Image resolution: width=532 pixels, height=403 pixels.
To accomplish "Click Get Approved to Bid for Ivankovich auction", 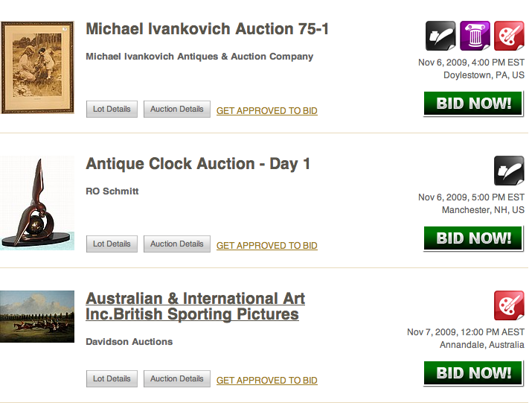I will [x=266, y=111].
